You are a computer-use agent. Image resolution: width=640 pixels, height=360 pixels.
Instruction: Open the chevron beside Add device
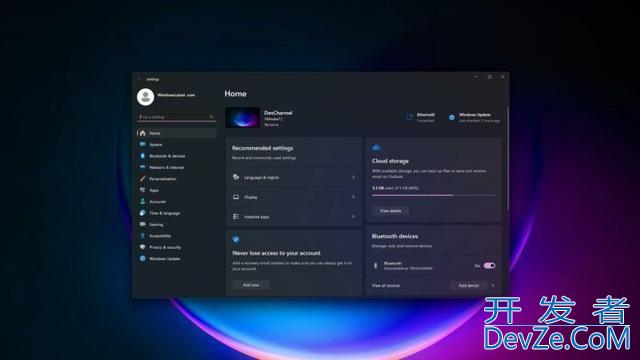pos(493,286)
